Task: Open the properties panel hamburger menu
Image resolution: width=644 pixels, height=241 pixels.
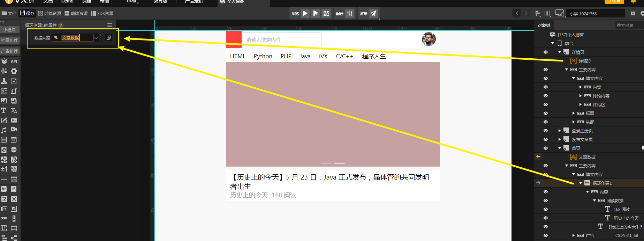Action: [x=110, y=25]
